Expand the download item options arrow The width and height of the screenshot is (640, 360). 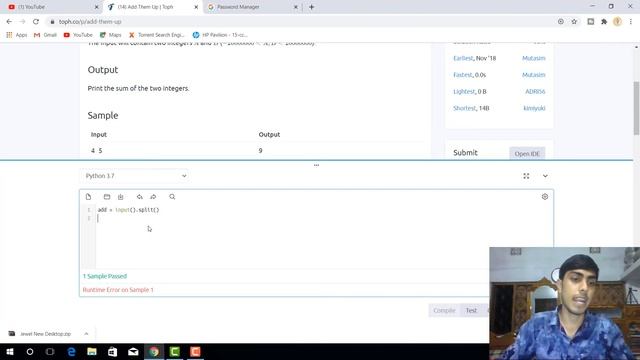point(86,334)
